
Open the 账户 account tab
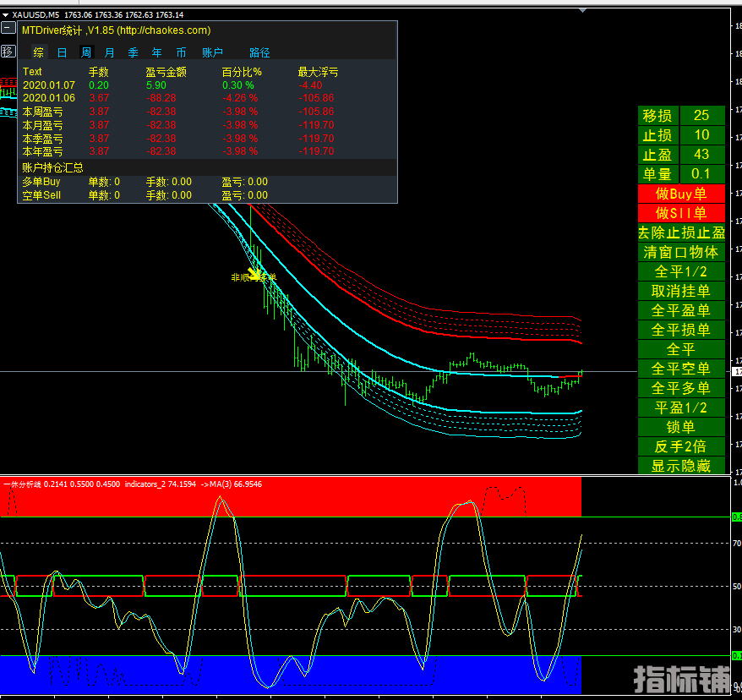pos(212,52)
